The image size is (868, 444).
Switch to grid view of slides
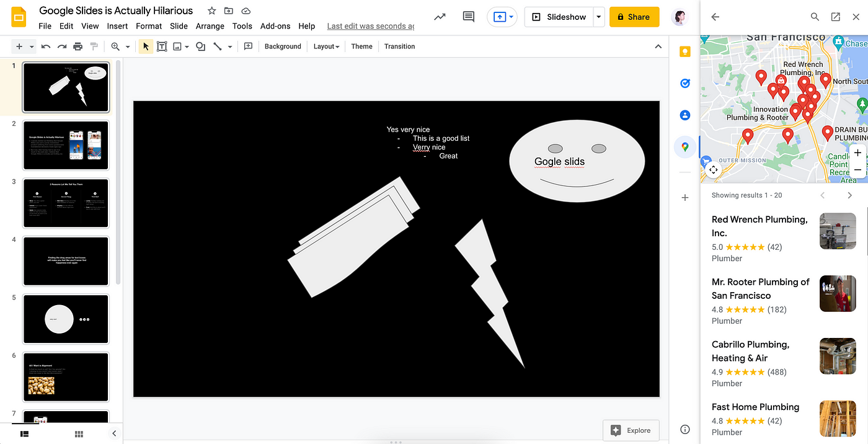(79, 433)
